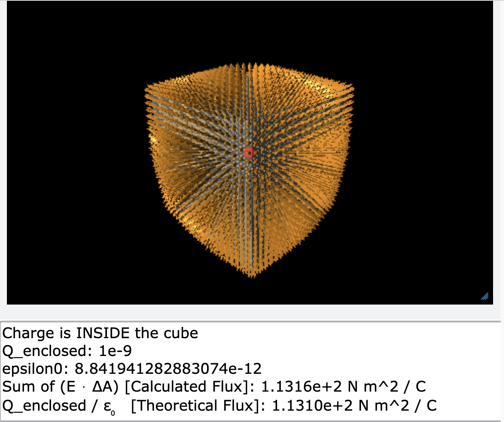
Task: Click the Calculated Flux value 1.1316e+2
Action: click(x=301, y=386)
